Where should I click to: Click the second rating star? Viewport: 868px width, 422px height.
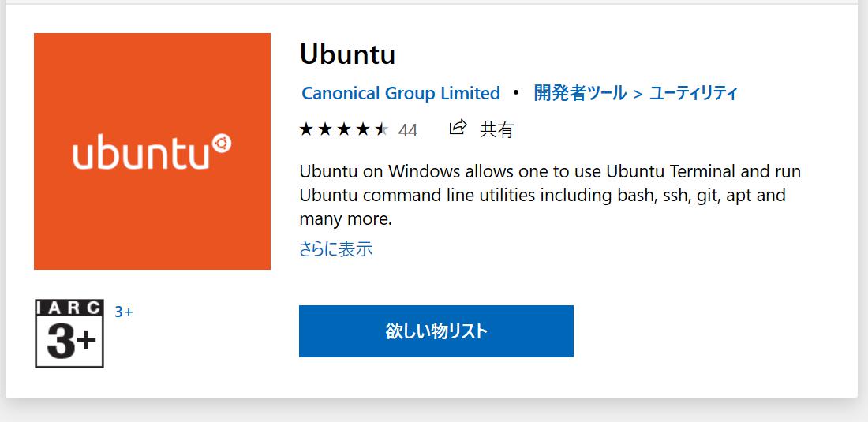(x=325, y=130)
